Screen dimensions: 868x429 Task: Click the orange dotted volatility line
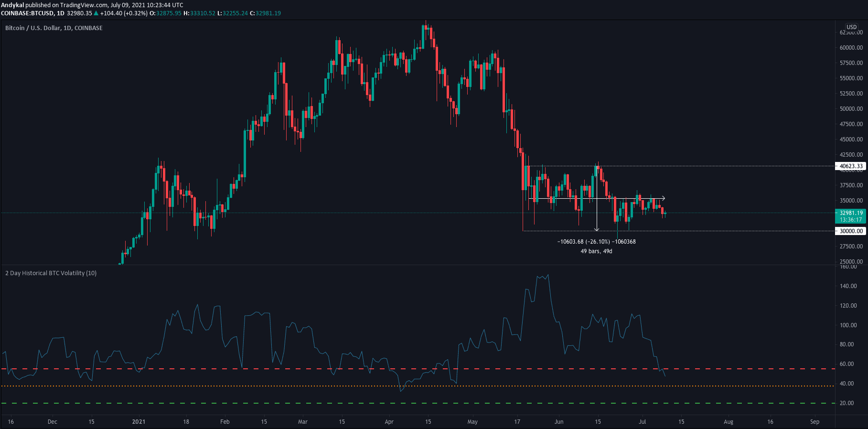(287, 386)
